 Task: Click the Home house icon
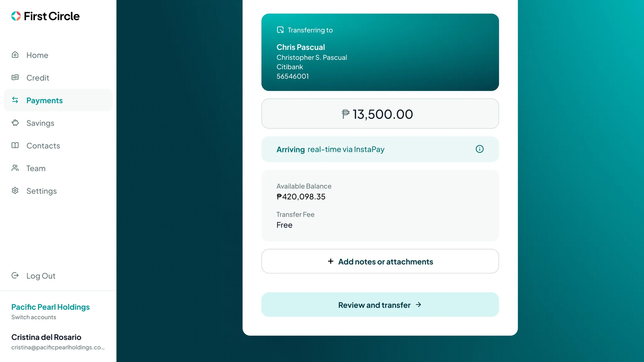(15, 55)
